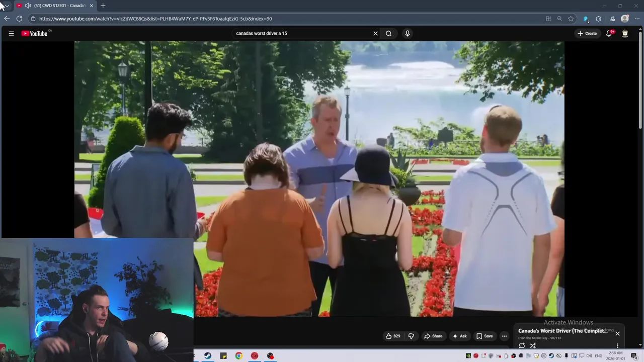The height and width of the screenshot is (362, 644).
Task: Open the red circular app in the taskbar
Action: point(255,356)
